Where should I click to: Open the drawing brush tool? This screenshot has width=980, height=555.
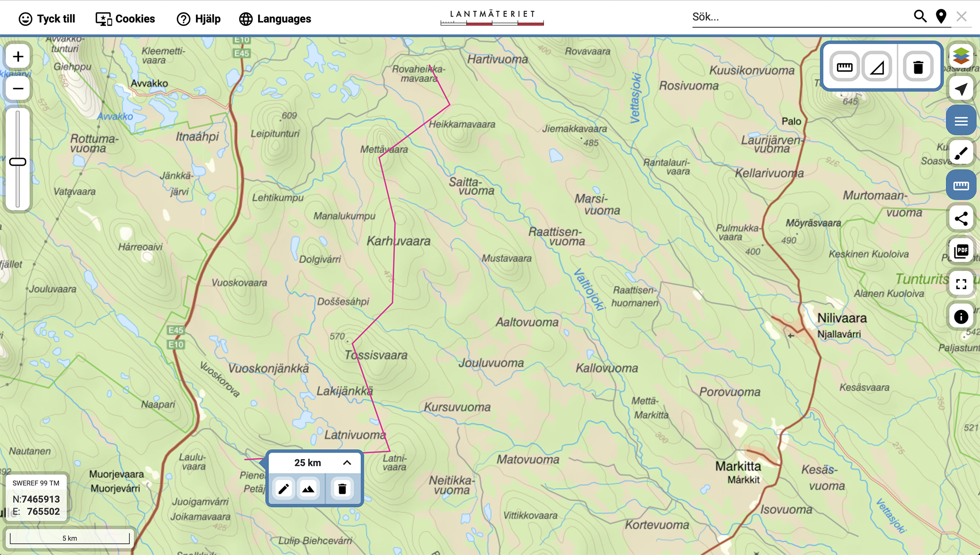pos(961,153)
